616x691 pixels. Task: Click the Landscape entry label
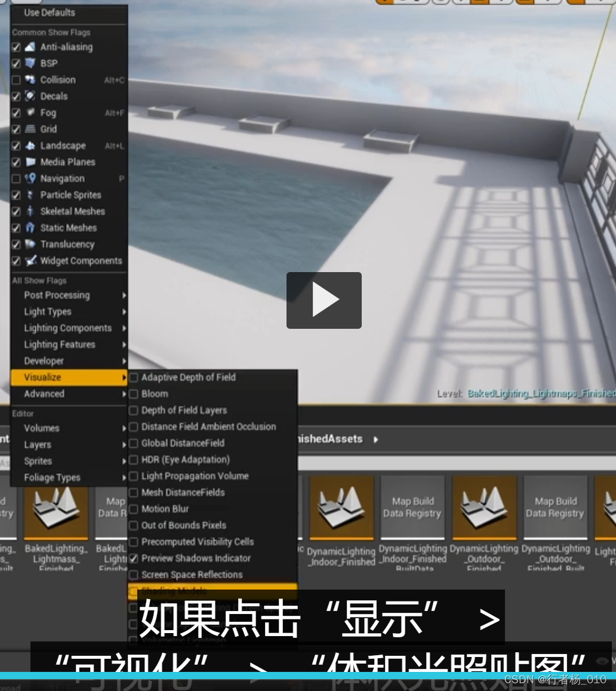coord(63,146)
